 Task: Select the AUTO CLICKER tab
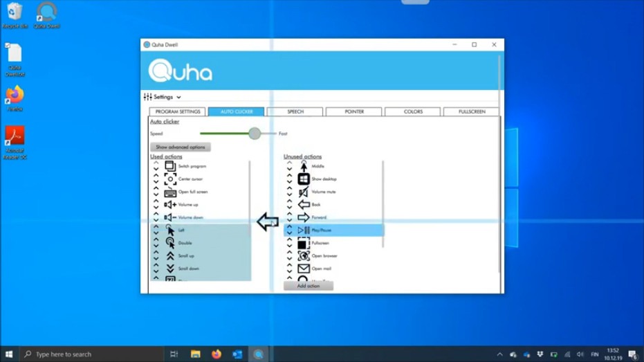tap(237, 111)
